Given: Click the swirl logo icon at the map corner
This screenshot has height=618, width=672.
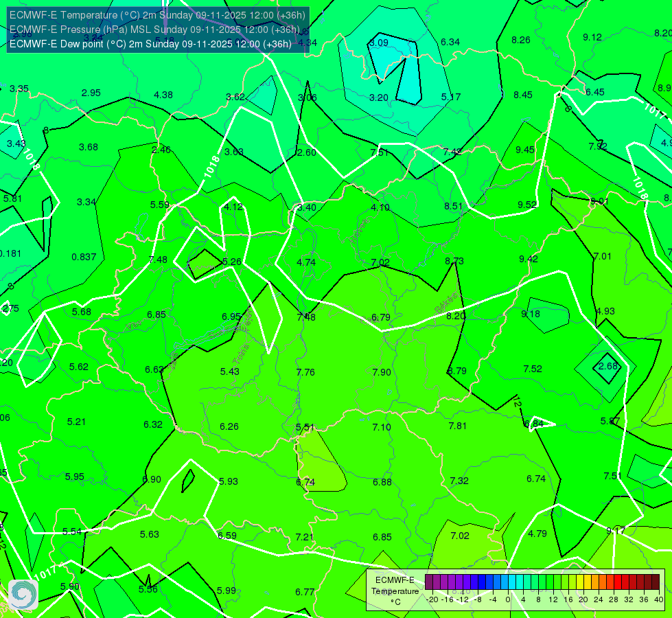Looking at the screenshot, I should 23,595.
